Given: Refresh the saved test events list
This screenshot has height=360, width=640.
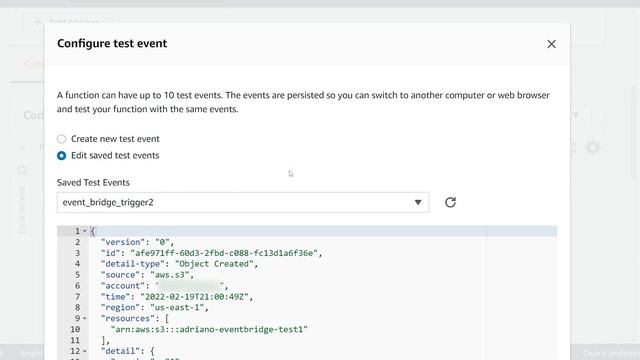Looking at the screenshot, I should point(450,202).
